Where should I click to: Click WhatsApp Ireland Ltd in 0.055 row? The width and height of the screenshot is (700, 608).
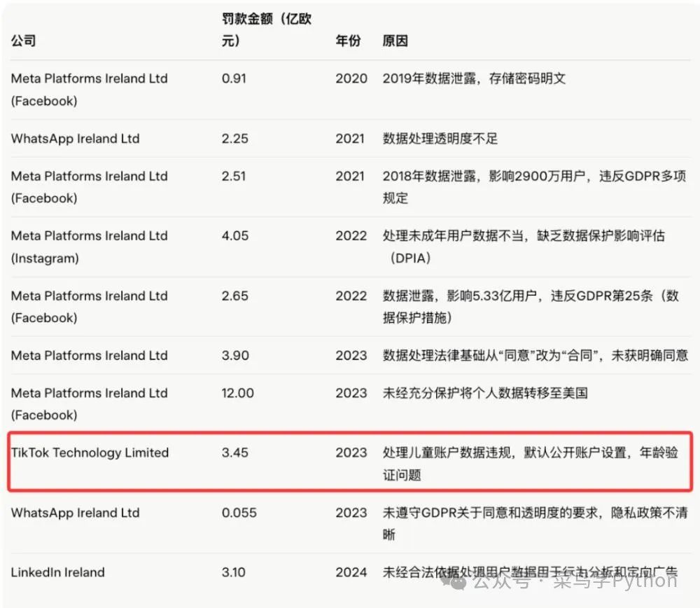76,513
